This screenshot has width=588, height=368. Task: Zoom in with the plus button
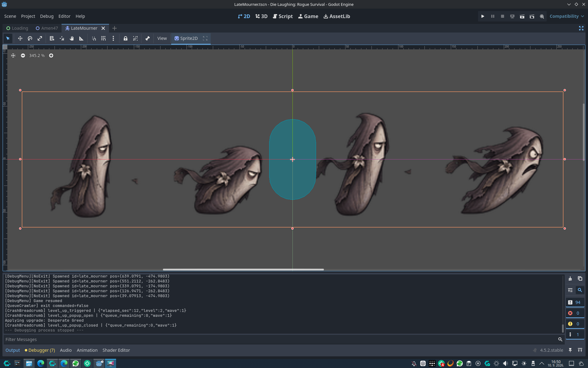[51, 56]
